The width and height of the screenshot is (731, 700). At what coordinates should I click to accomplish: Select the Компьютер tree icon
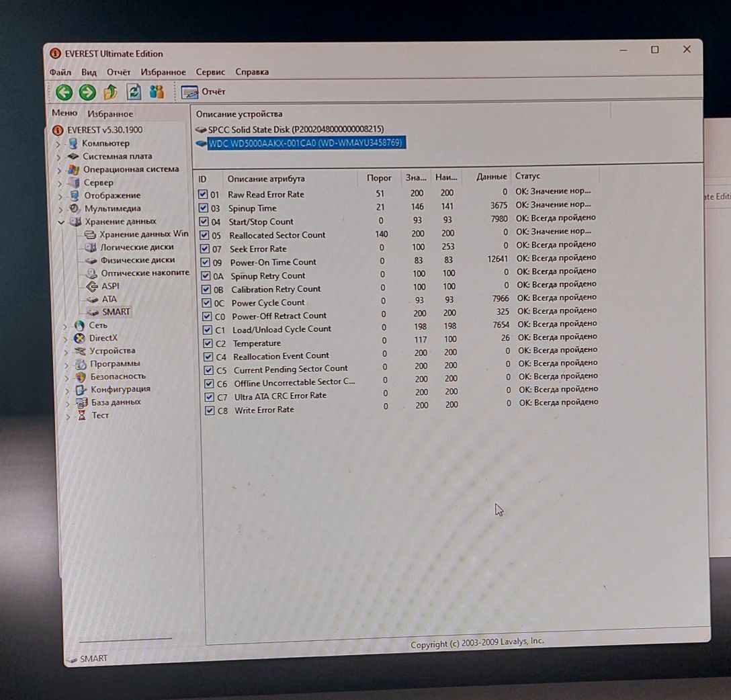[73, 143]
